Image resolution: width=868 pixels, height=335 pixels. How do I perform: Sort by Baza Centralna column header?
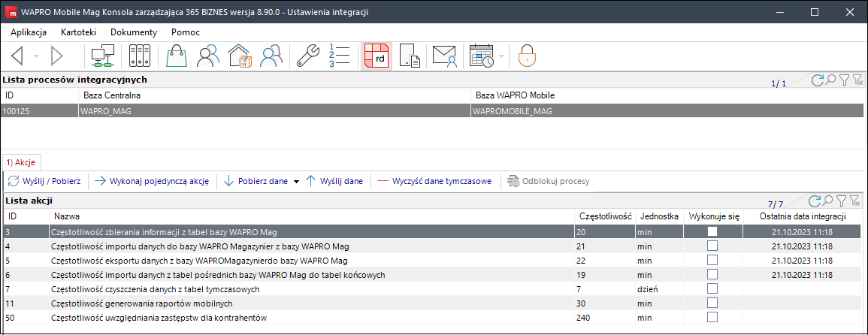click(274, 96)
